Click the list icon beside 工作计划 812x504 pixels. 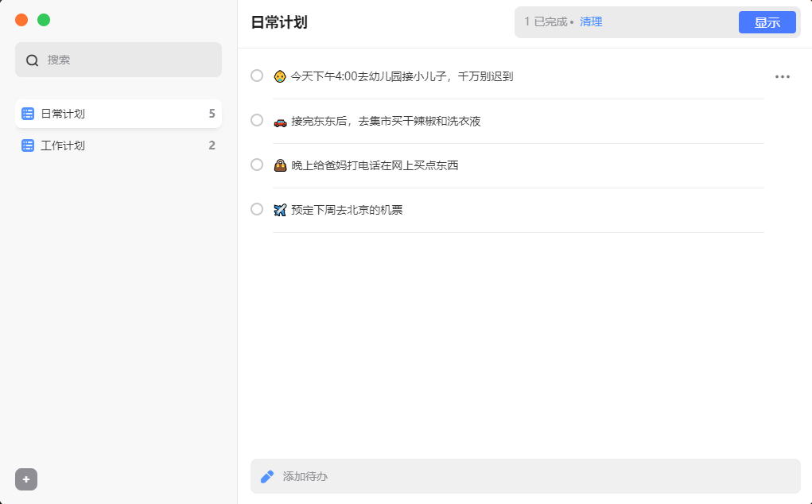tap(26, 145)
